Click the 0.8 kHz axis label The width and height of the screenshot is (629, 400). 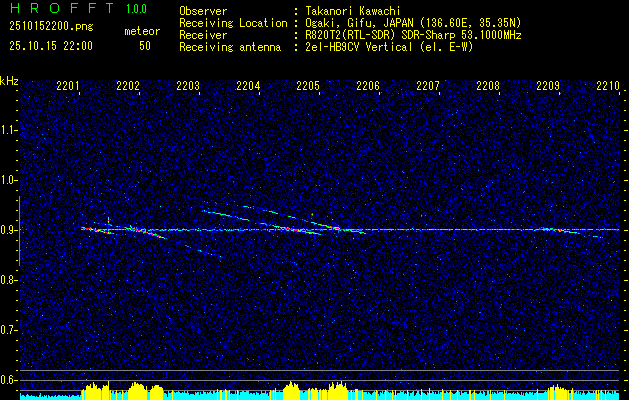coord(8,280)
